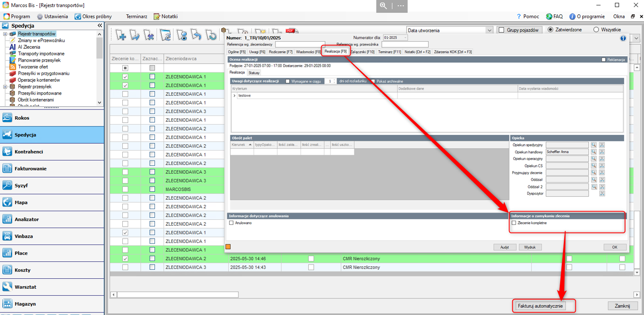The image size is (644, 315).
Task: Toggle the Wymagane w ciągu checkbox
Action: click(x=288, y=81)
